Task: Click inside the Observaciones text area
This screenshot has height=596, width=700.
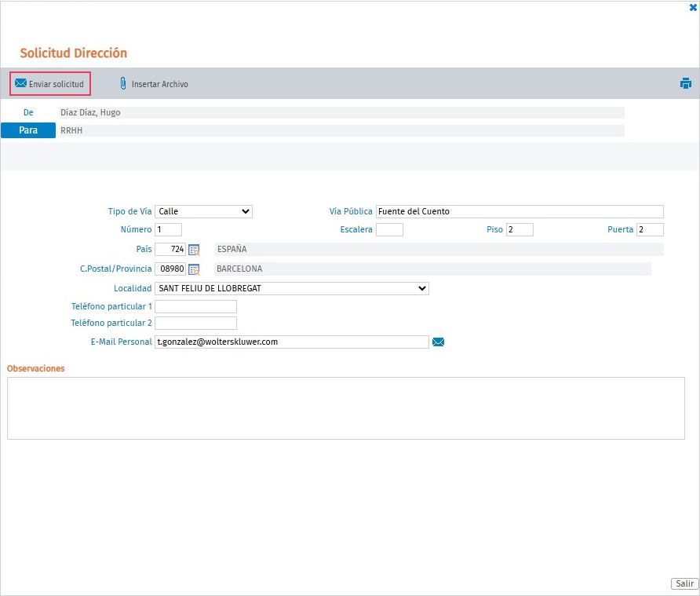Action: pos(346,408)
